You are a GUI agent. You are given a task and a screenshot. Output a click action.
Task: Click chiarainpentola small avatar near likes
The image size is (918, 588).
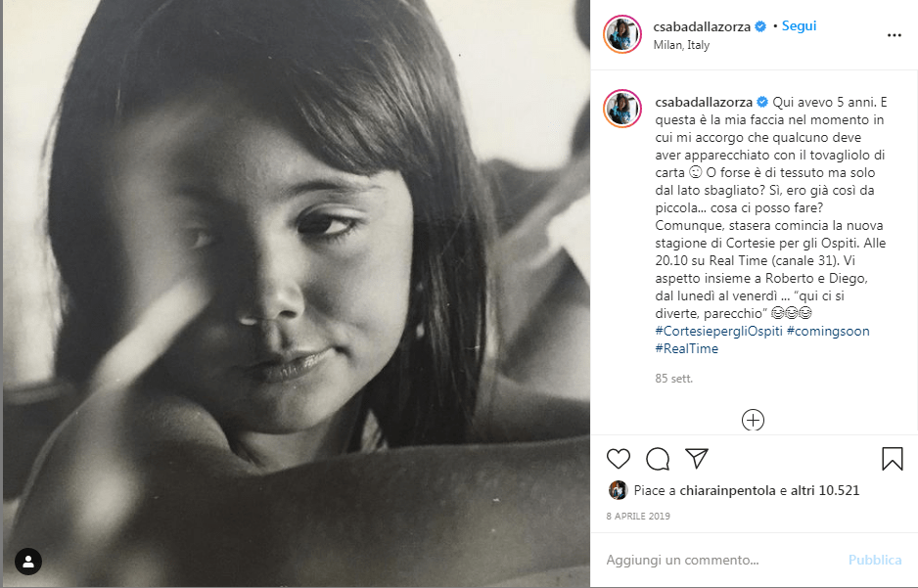point(618,490)
